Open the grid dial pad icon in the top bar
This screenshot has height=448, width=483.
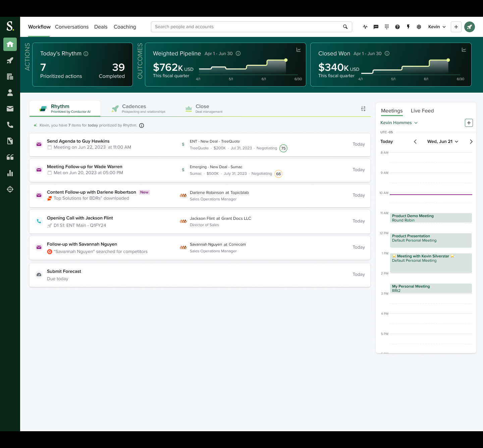(387, 27)
